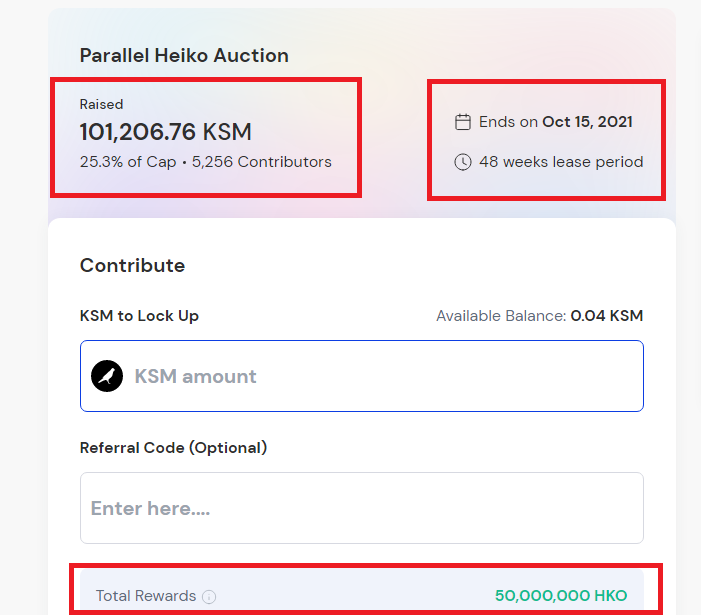Click the Referral Code (Optional) label
Image resolution: width=701 pixels, height=615 pixels.
tap(173, 447)
